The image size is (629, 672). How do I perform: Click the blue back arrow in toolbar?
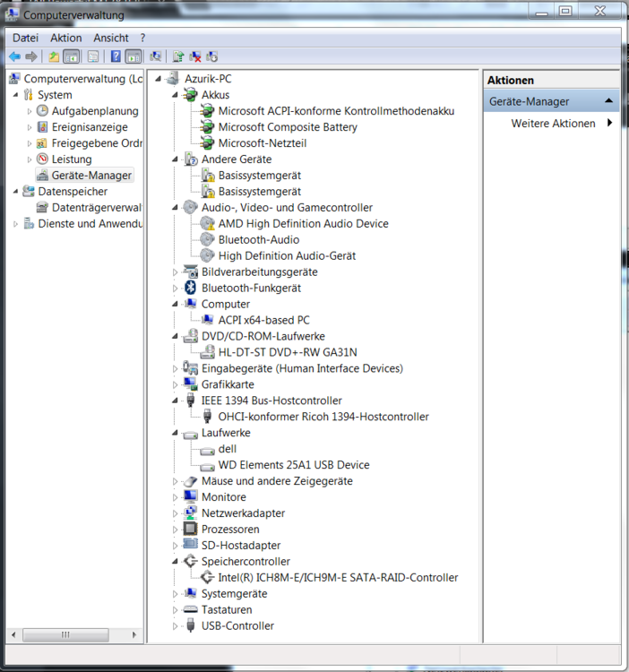pyautogui.click(x=14, y=56)
